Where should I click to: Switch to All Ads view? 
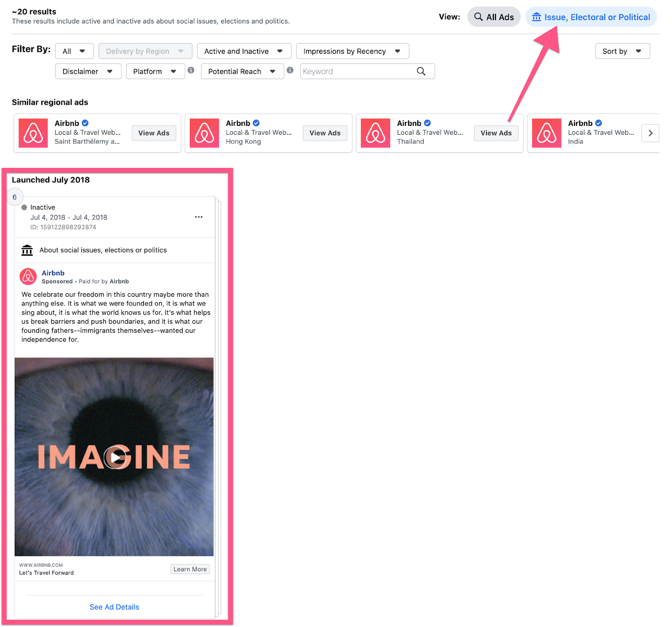pyautogui.click(x=493, y=17)
